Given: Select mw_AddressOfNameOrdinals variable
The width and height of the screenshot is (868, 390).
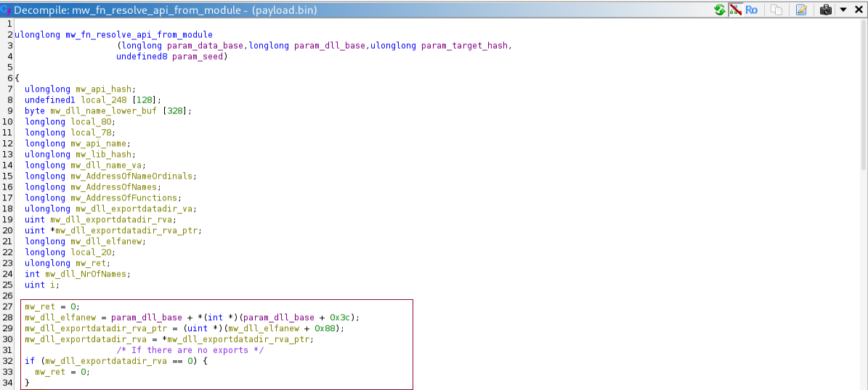Looking at the screenshot, I should tap(131, 176).
